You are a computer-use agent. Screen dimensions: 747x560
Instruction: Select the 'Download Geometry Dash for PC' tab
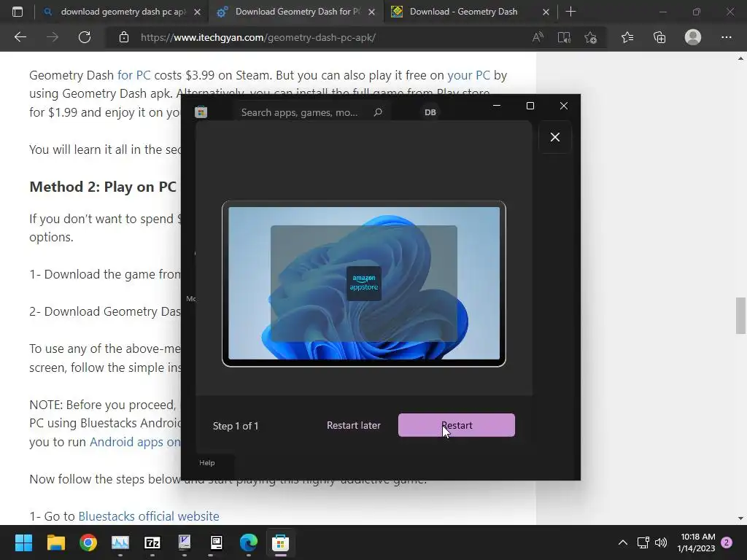(x=298, y=12)
